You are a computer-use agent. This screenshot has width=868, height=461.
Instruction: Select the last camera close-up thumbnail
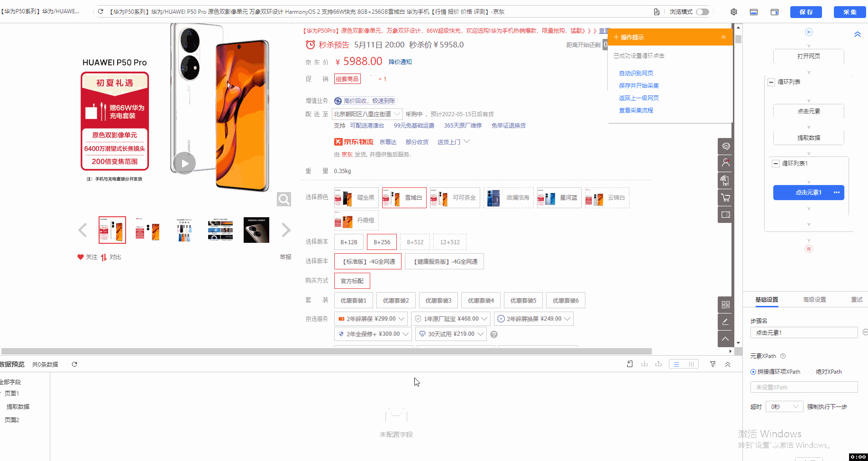point(256,230)
